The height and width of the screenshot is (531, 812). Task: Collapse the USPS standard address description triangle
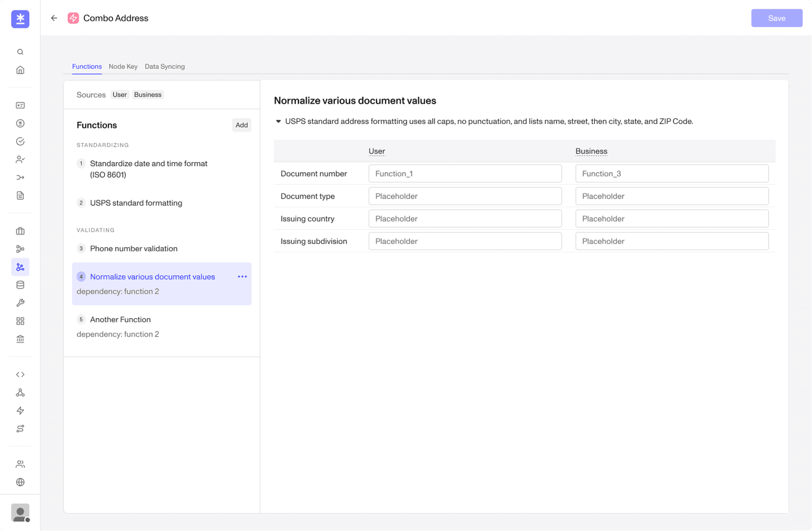point(279,122)
